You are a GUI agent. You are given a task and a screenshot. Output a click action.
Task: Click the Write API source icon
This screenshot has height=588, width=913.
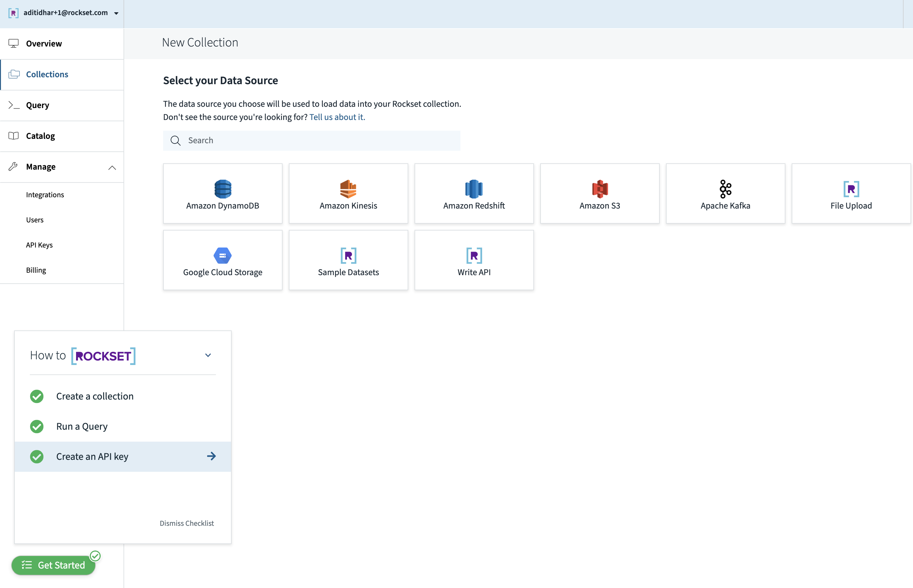pyautogui.click(x=474, y=255)
